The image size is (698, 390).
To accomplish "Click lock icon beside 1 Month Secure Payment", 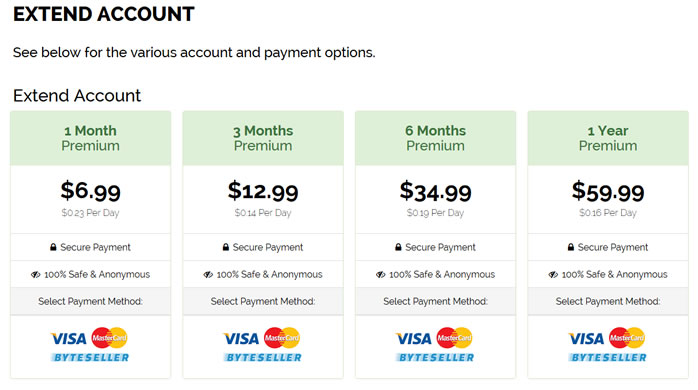I will click(x=53, y=247).
